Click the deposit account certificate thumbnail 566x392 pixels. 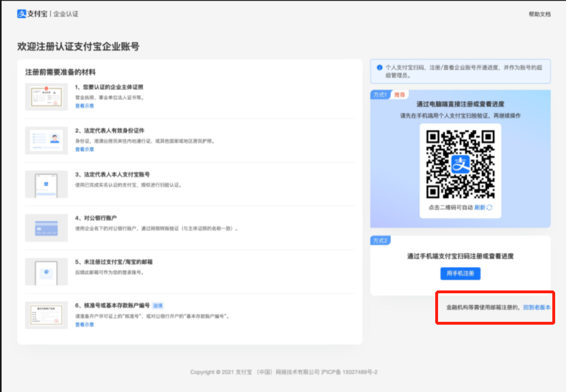coord(46,315)
